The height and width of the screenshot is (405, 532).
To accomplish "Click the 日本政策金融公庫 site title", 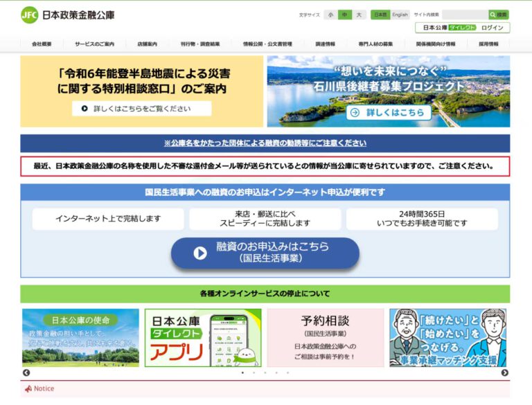I will (78, 15).
